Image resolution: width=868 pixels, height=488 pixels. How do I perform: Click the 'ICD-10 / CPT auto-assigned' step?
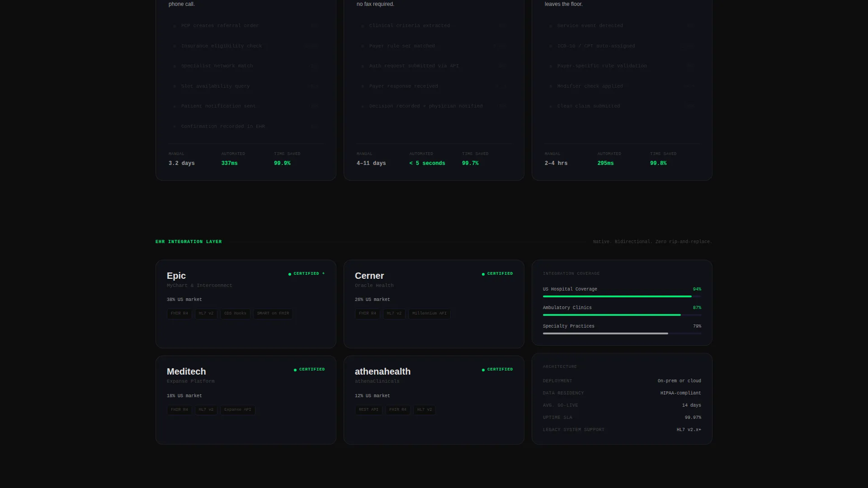point(596,46)
